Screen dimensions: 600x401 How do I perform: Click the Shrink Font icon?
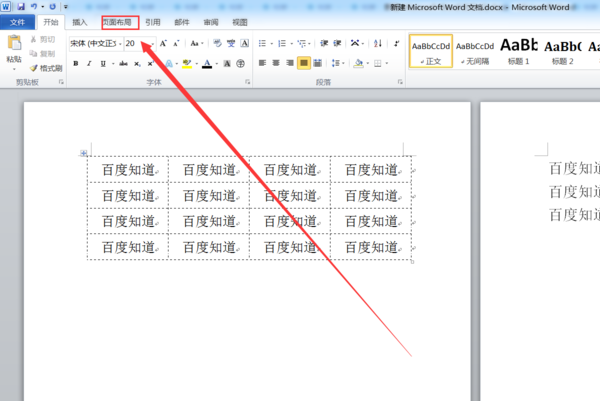pyautogui.click(x=176, y=43)
